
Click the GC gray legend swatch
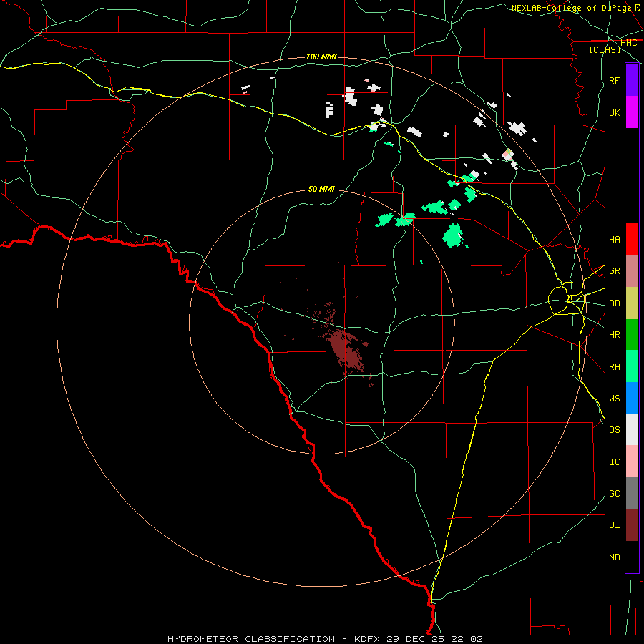632,493
